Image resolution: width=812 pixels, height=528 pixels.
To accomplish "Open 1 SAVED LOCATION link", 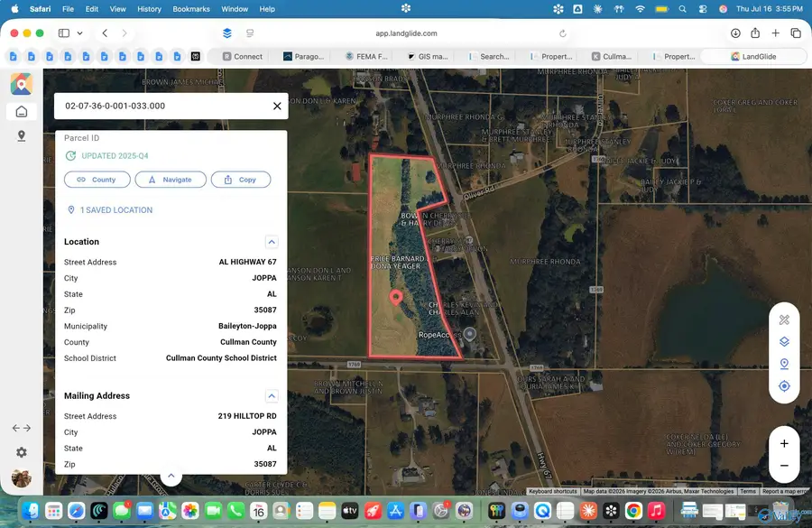I will pos(110,210).
